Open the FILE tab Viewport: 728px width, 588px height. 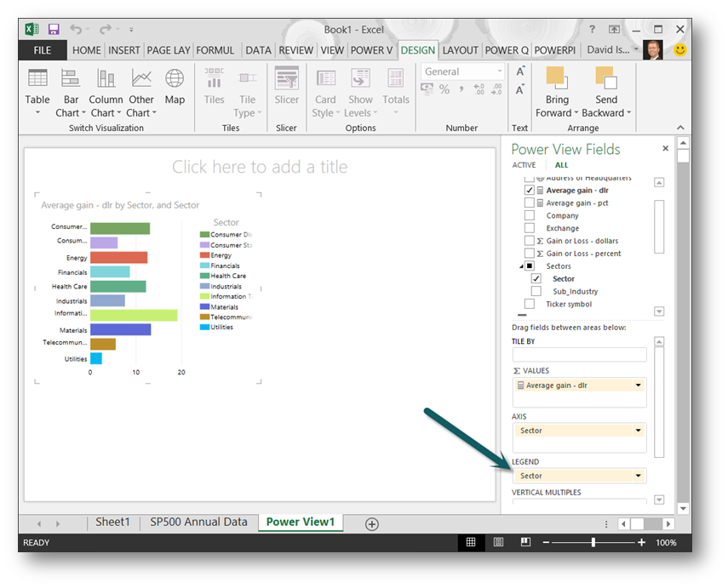43,50
